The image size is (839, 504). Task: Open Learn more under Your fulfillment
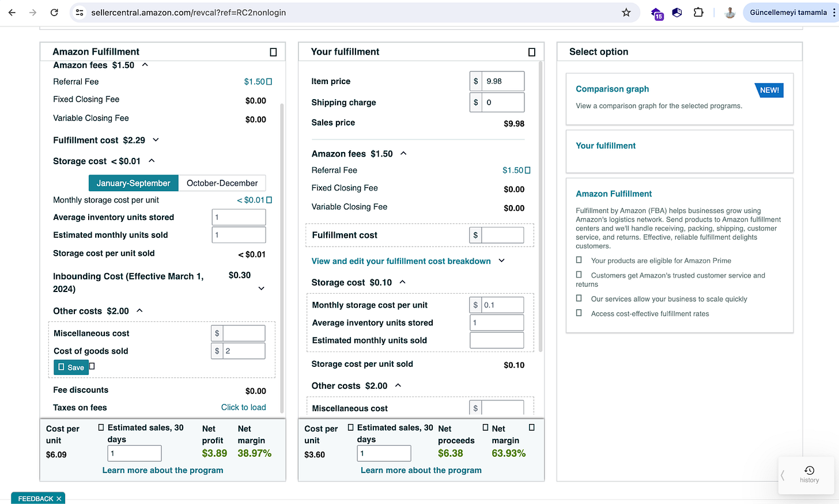tap(421, 470)
